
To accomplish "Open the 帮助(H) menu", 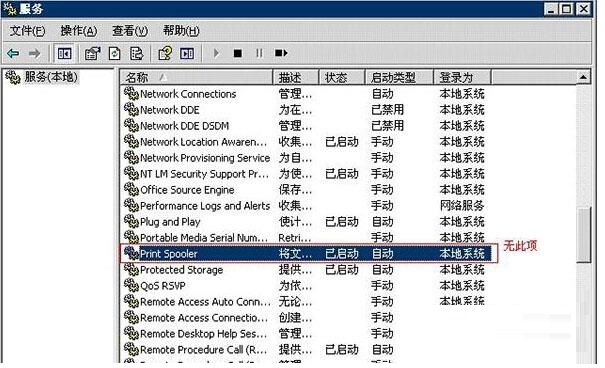I will click(x=181, y=31).
